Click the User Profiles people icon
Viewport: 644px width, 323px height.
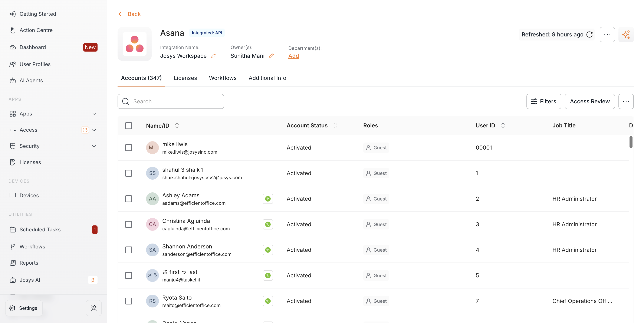tap(13, 64)
